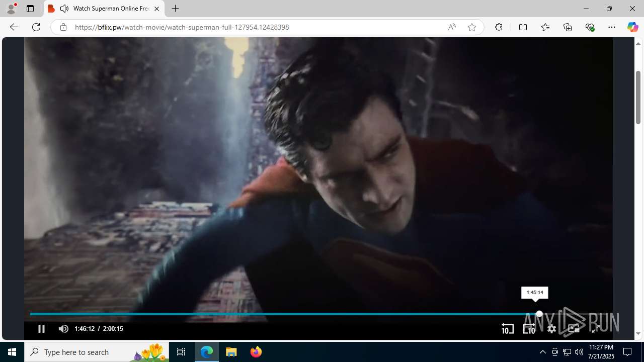Open browser profile icon
644x362 pixels.
pos(11,9)
